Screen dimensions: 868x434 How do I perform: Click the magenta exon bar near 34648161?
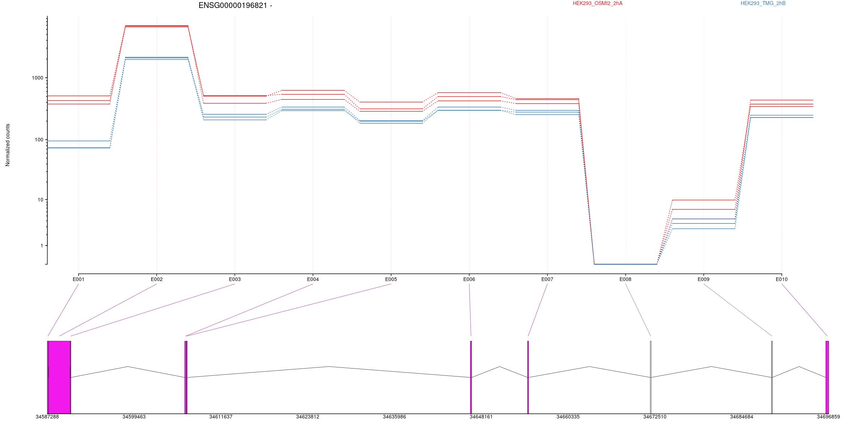coord(471,377)
